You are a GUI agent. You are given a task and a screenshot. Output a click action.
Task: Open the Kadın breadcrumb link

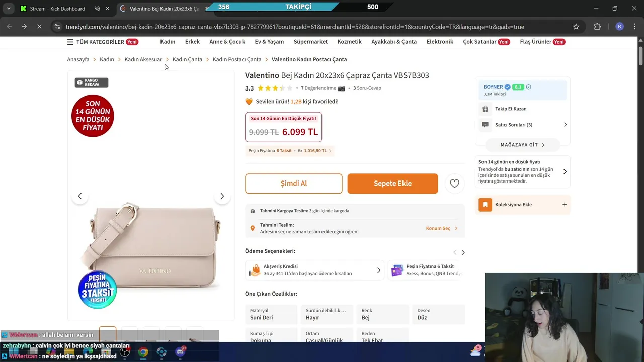[107, 59]
